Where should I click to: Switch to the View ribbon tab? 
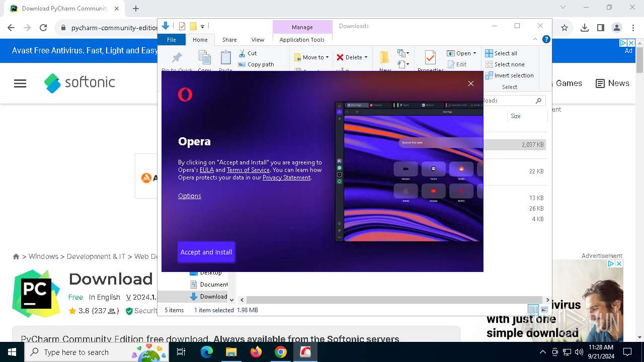click(x=258, y=40)
